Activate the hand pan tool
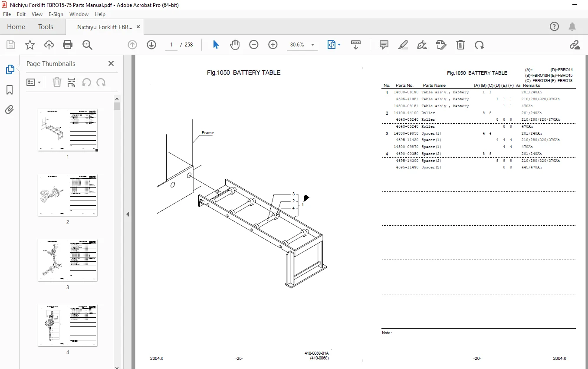Image resolution: width=588 pixels, height=369 pixels. pyautogui.click(x=235, y=45)
